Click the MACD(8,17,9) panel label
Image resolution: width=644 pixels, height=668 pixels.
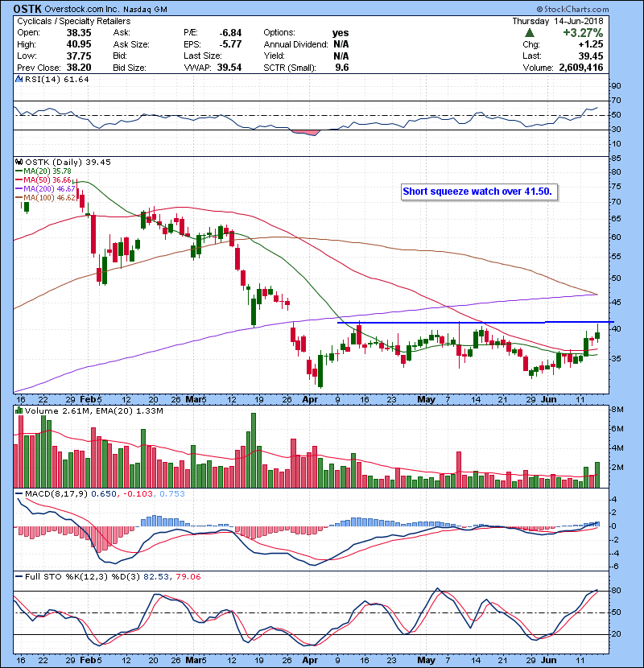pos(56,493)
